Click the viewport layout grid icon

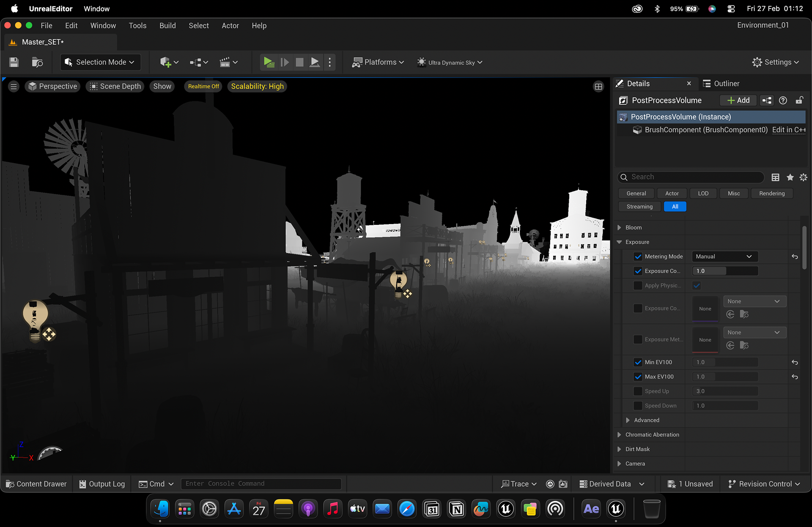pos(598,87)
